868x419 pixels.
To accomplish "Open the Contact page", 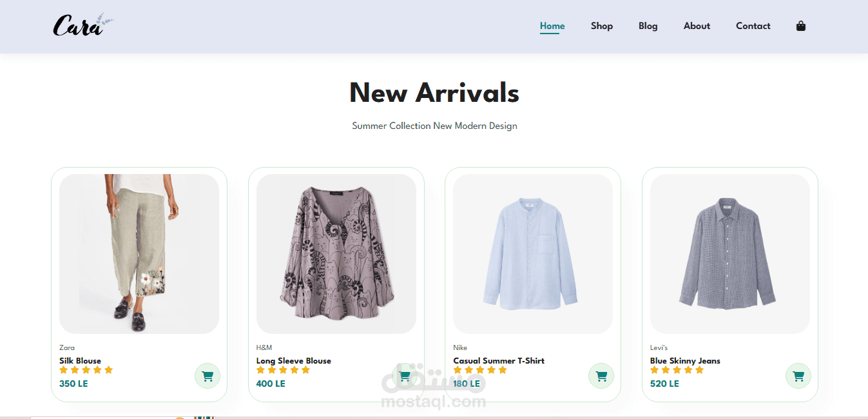I will pyautogui.click(x=753, y=26).
